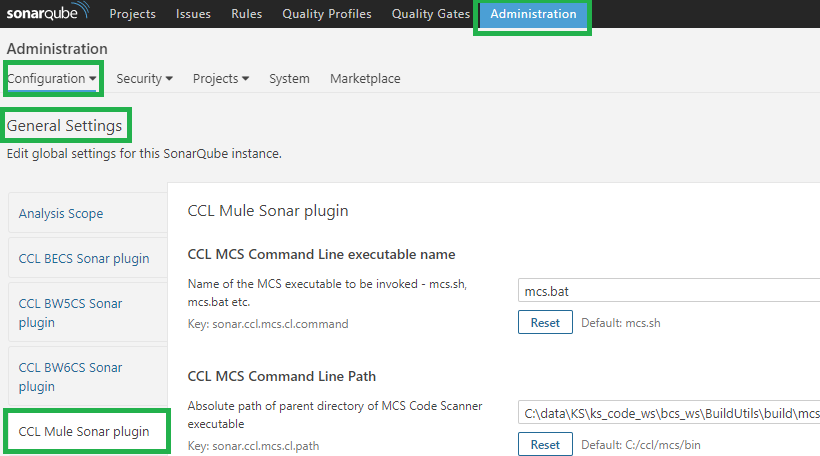
Task: Click 'Edit global settings for this SonarQube instance'
Action: pyautogui.click(x=144, y=153)
